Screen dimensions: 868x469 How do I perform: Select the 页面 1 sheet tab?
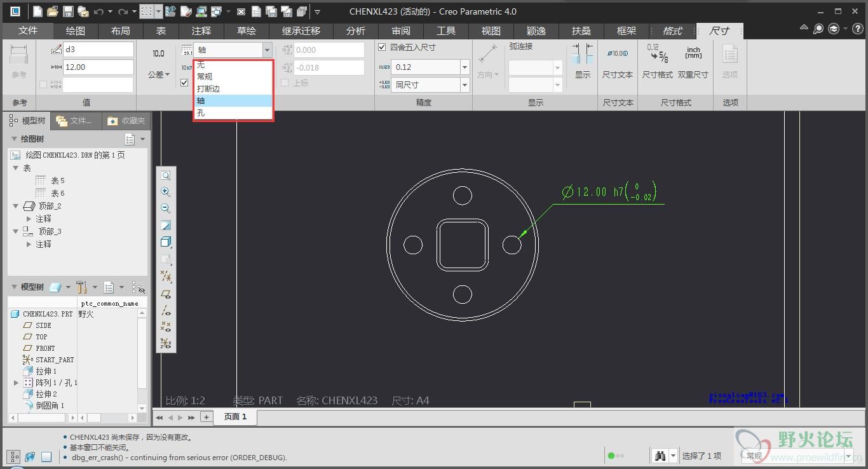click(x=235, y=417)
